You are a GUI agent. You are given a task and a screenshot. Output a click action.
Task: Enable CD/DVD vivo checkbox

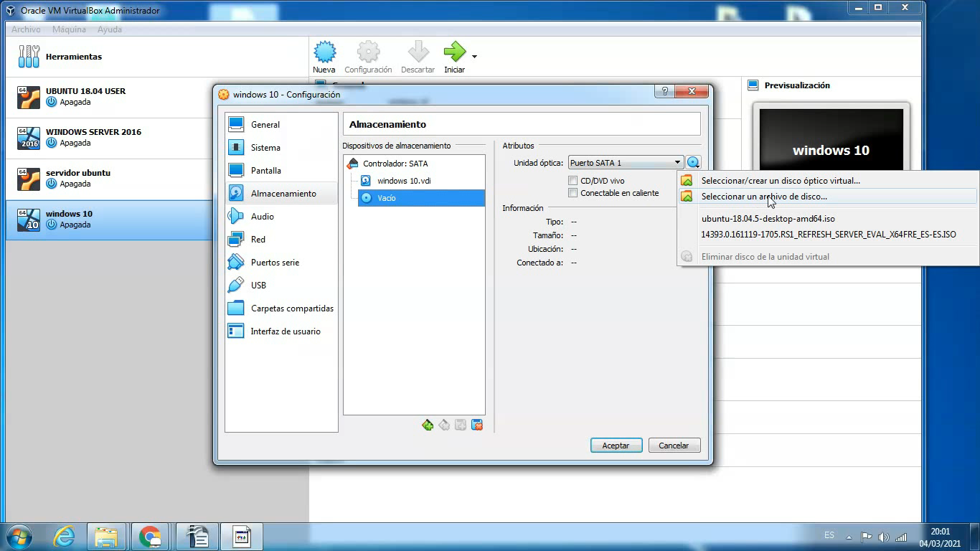573,181
